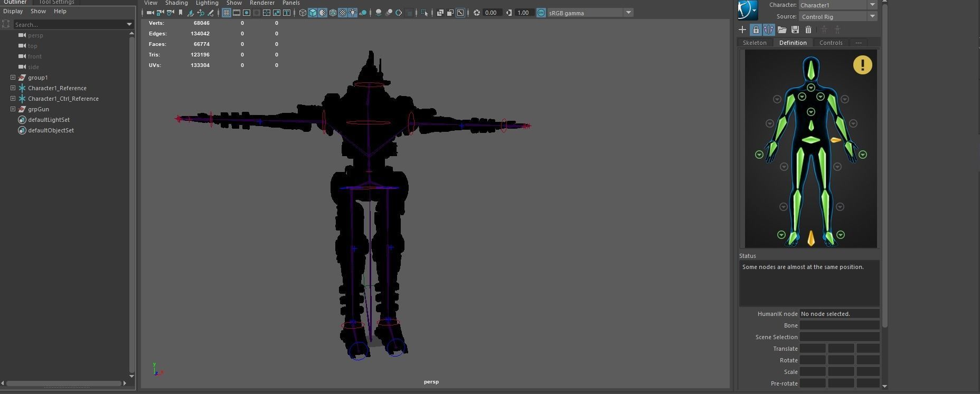Screen dimensions: 980x394
Task: Select the Grease Pencil tool icon
Action: click(211, 13)
